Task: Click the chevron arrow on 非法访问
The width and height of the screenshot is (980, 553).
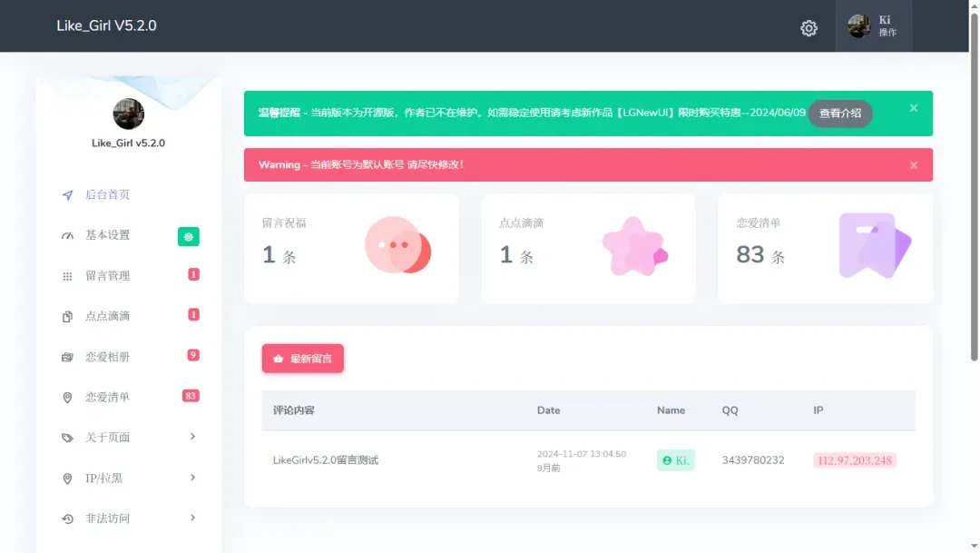Action: (x=192, y=518)
